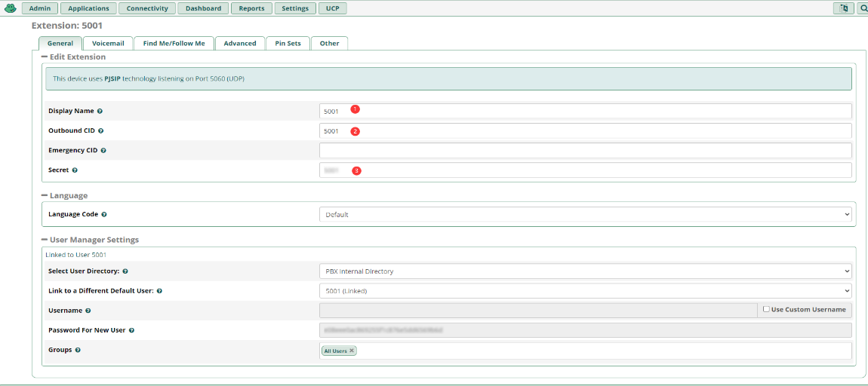
Task: Show help for Secret field
Action: [75, 170]
